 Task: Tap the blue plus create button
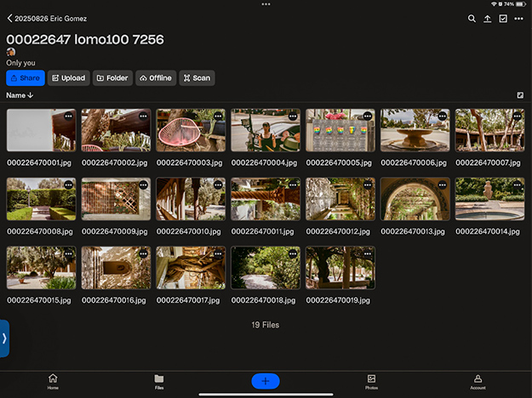[x=266, y=381]
